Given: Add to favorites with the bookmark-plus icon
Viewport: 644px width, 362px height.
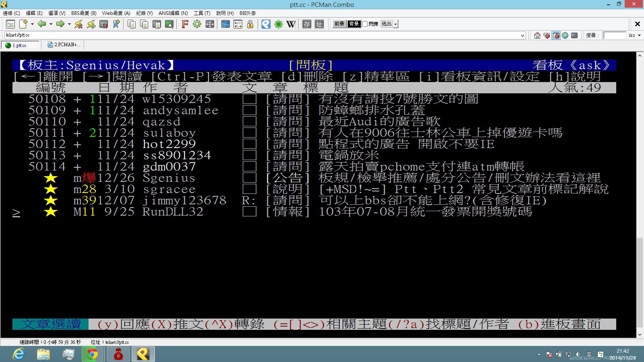Looking at the screenshot, I should (x=116, y=24).
